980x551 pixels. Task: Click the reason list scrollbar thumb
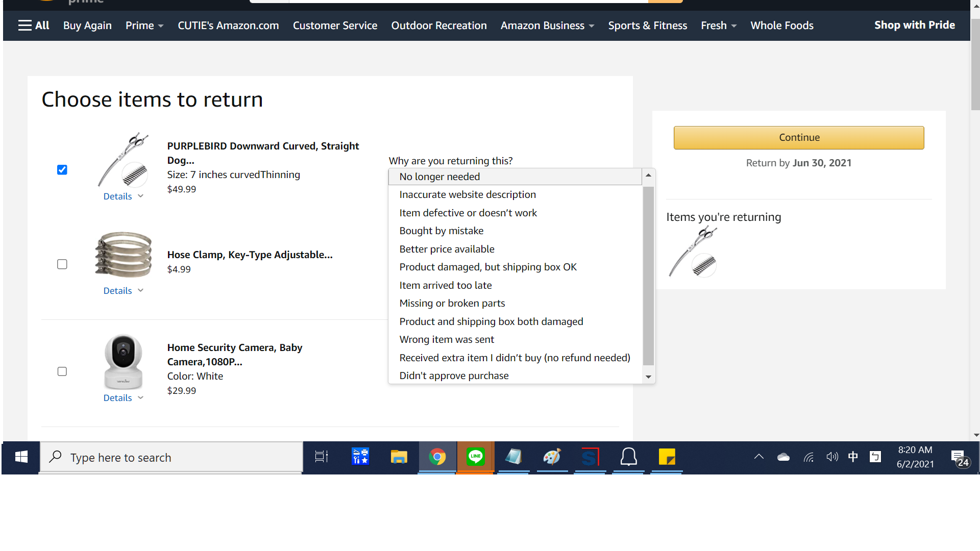[x=648, y=275]
